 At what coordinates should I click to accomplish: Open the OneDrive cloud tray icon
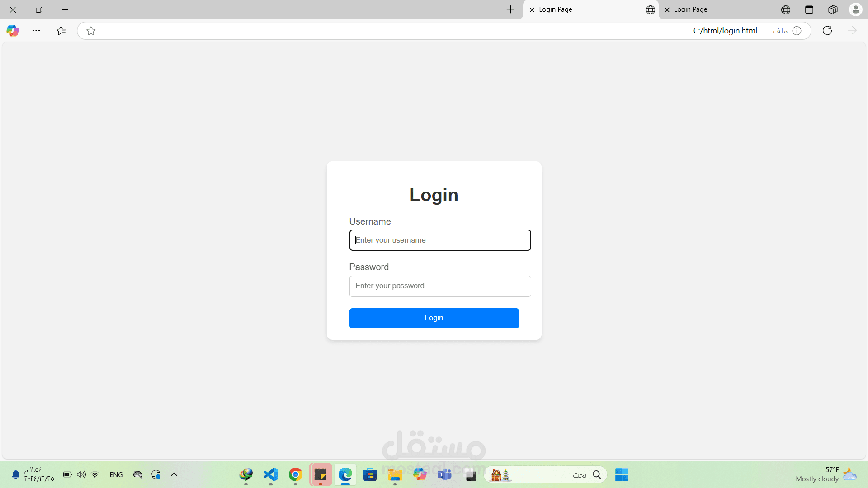(138, 474)
